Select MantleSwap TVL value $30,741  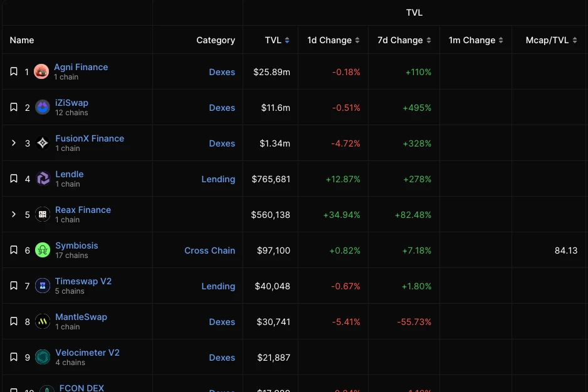(x=273, y=321)
